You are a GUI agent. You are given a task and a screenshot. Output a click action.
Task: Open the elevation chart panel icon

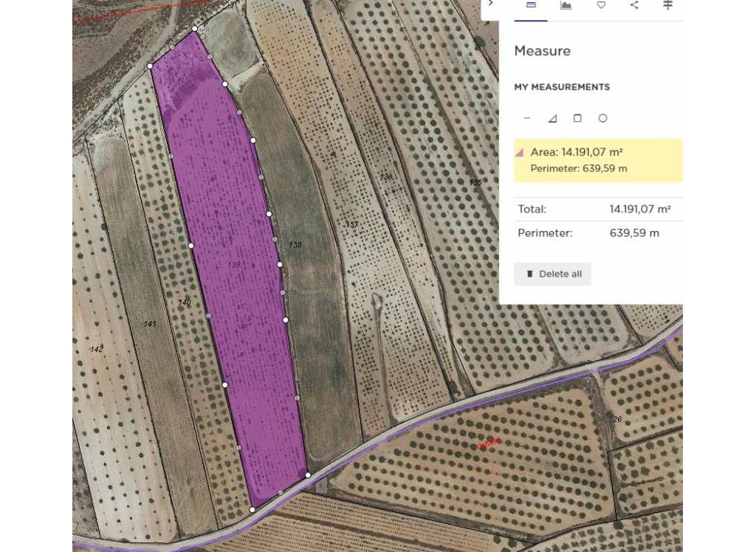point(566,5)
